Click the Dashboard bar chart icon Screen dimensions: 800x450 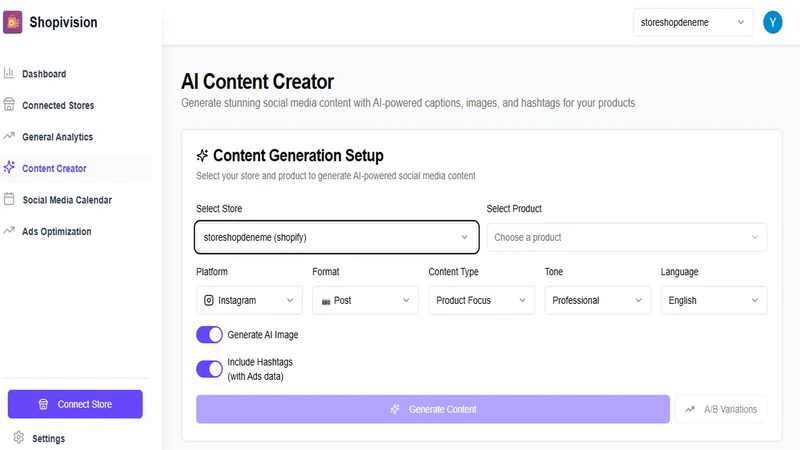click(x=9, y=73)
